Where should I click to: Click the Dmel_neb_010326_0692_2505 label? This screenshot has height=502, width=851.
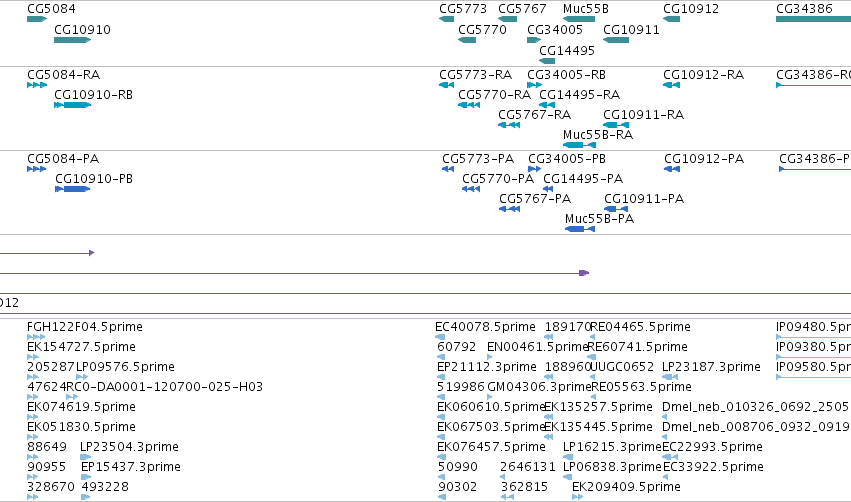[x=755, y=407]
